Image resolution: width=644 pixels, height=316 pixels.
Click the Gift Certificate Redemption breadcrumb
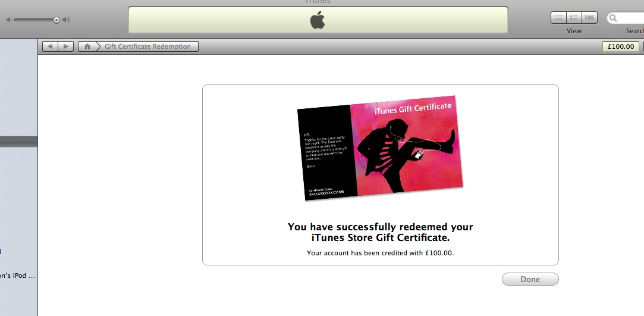(147, 46)
